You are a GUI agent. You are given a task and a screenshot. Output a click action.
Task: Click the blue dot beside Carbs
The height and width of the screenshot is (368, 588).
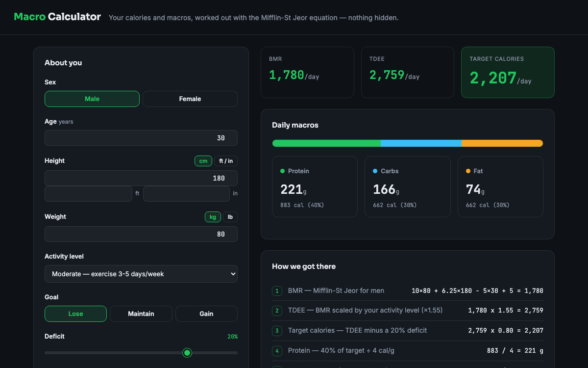click(x=375, y=171)
